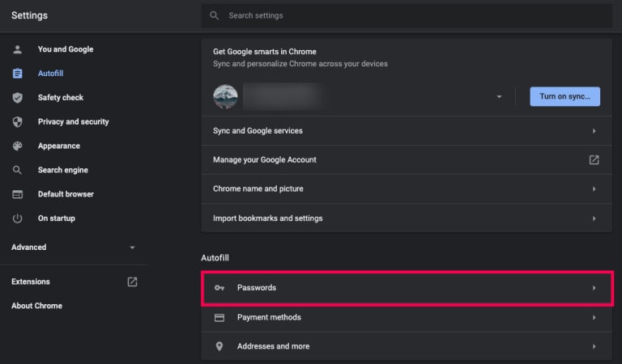
Task: Open the Extensions external link icon
Action: 132,281
